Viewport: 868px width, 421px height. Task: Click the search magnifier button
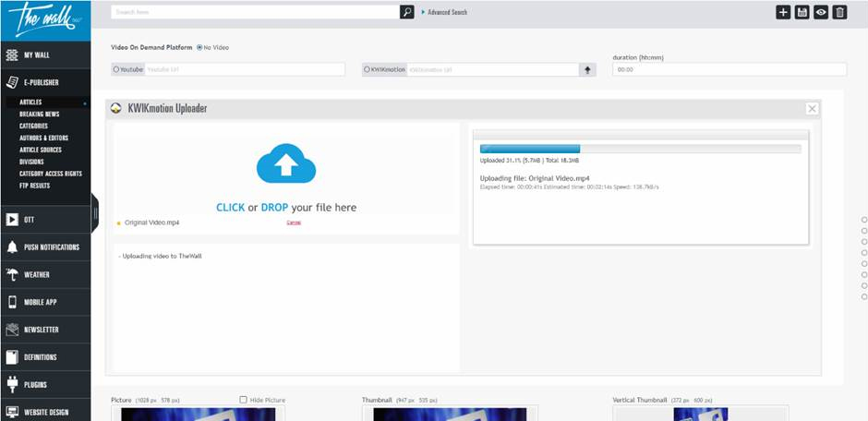coord(407,12)
